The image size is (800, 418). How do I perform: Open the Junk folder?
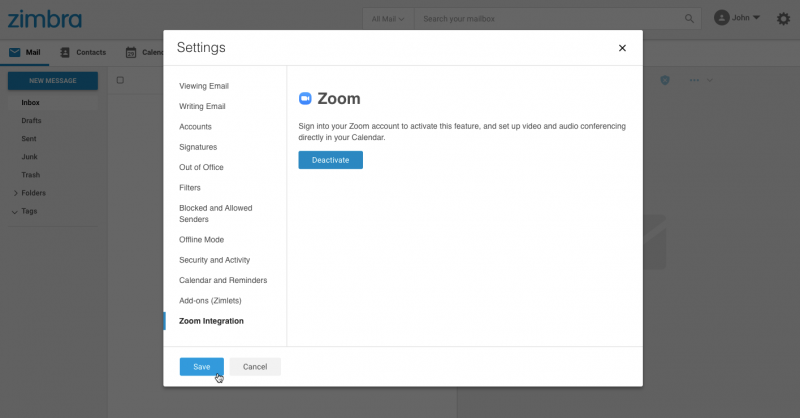coord(29,157)
